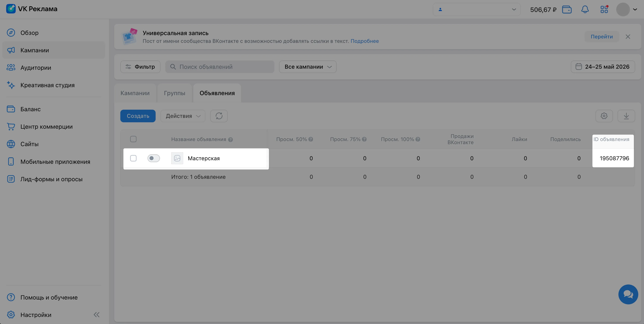644x324 pixels.
Task: Click the Продажи ВКонтакте column header
Action: [x=460, y=139]
